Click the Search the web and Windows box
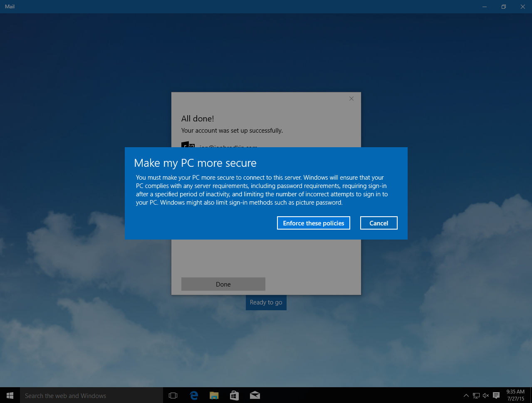Screen dimensions: 532x403 [x=92, y=396]
